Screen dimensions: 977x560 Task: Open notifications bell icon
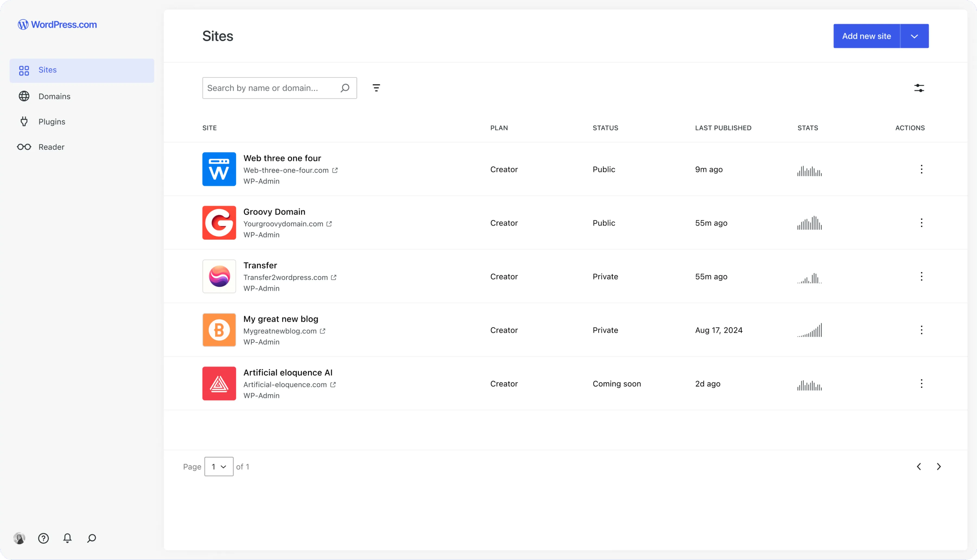point(67,538)
